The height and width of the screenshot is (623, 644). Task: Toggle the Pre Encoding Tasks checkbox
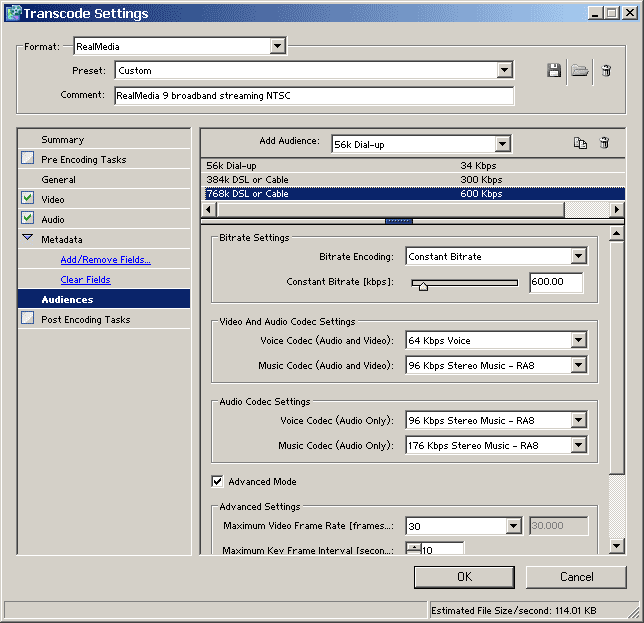pyautogui.click(x=28, y=158)
